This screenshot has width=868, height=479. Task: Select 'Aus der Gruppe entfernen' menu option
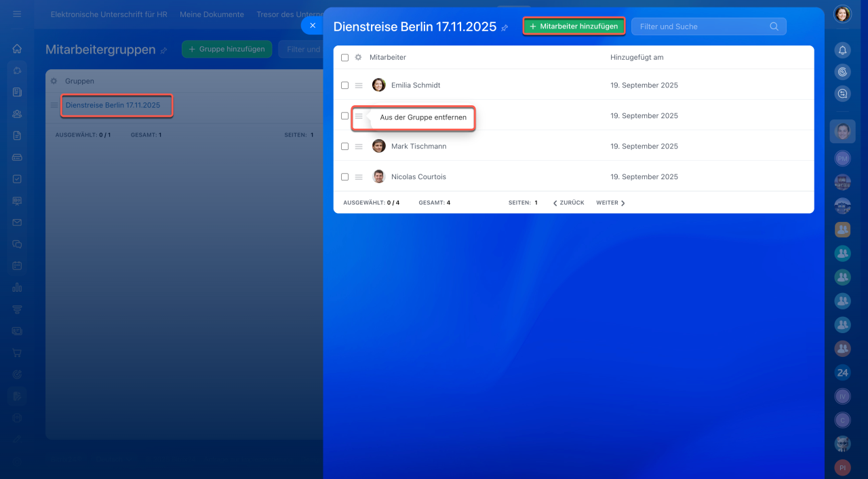point(422,117)
